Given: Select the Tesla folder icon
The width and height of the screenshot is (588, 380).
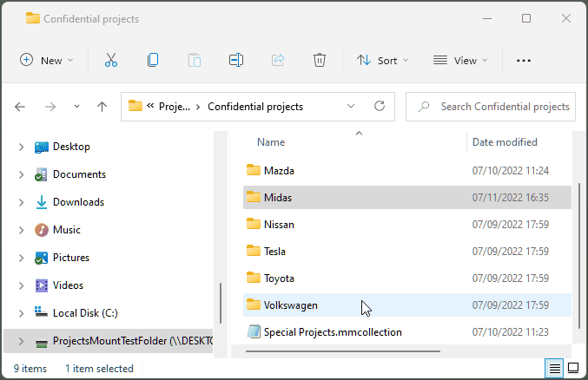Looking at the screenshot, I should coord(254,251).
